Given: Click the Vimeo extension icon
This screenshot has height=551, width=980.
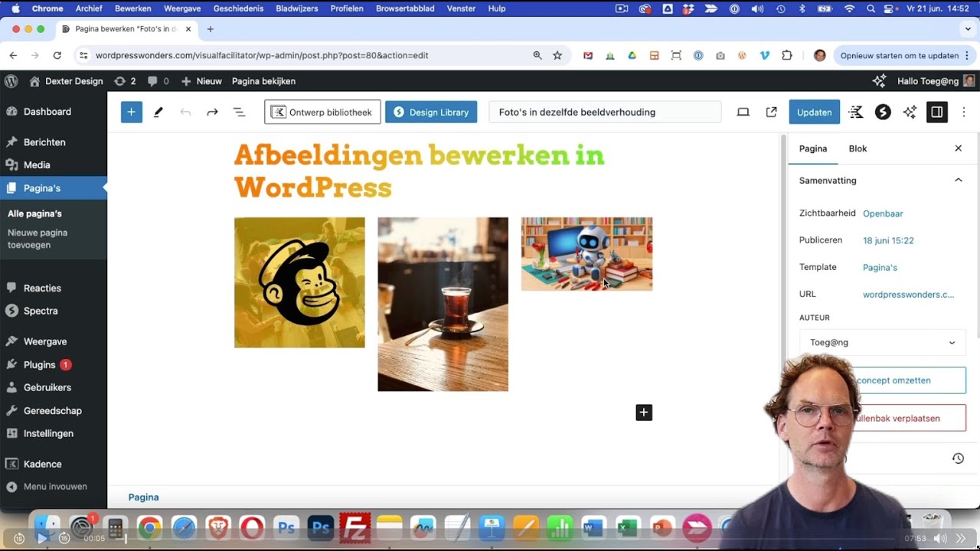Looking at the screenshot, I should pyautogui.click(x=764, y=55).
